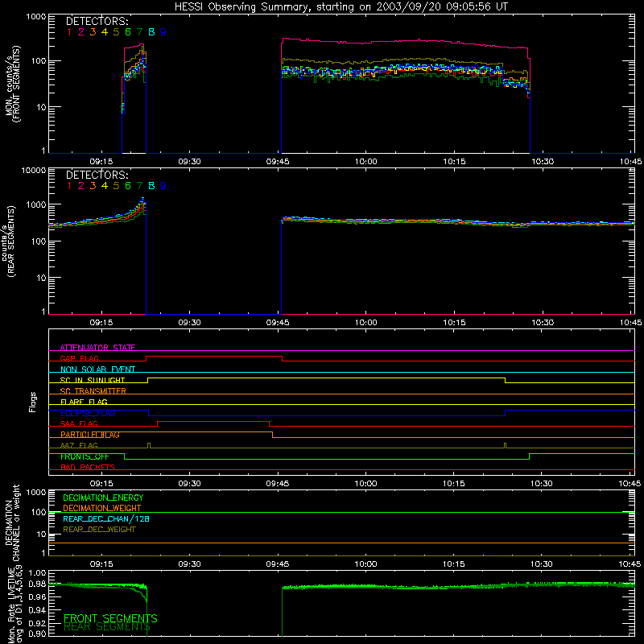This screenshot has width=644, height=644.
Task: Click the SC_IN_SUNLIGHT flag label
Action: point(93,380)
